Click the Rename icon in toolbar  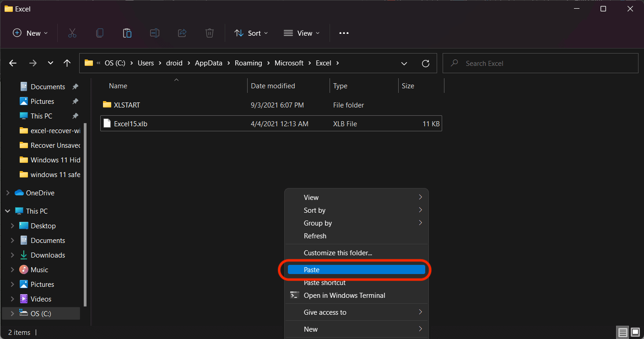click(155, 33)
